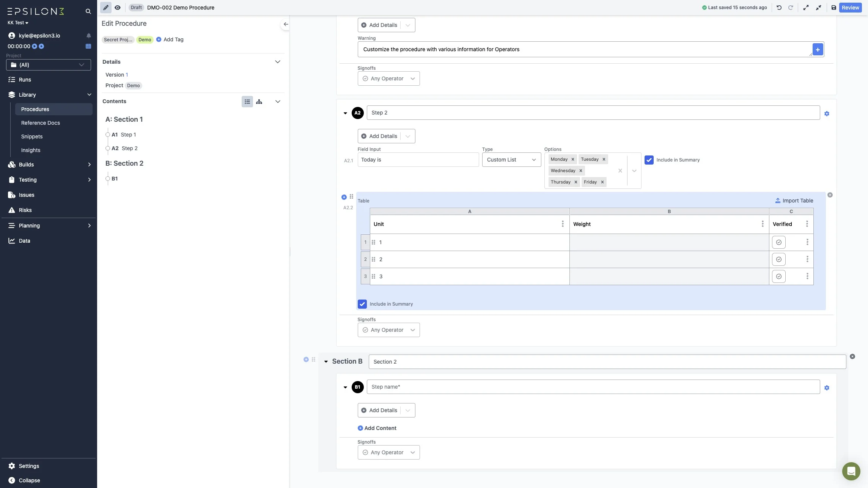Open row 1 options menu

[807, 242]
